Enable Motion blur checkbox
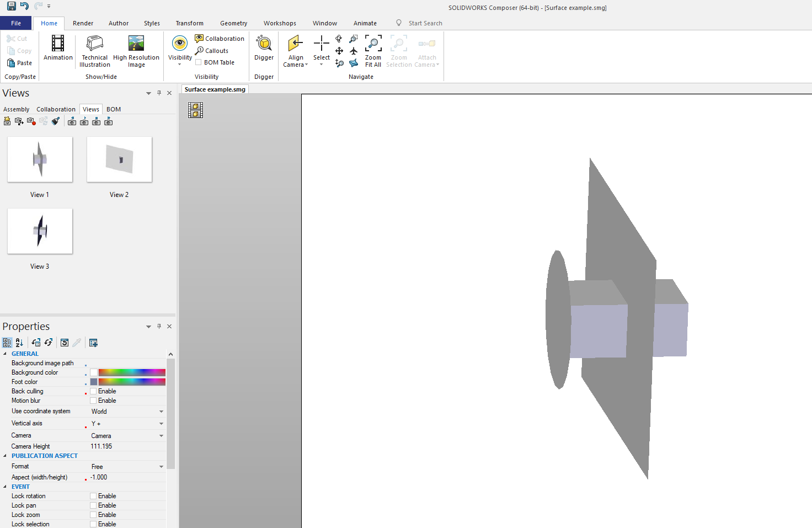The width and height of the screenshot is (812, 528). (x=93, y=401)
